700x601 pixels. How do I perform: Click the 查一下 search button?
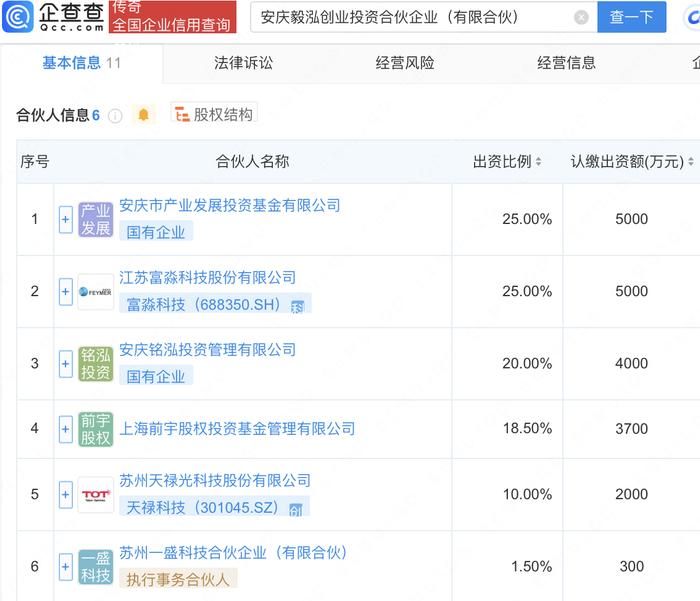(632, 17)
